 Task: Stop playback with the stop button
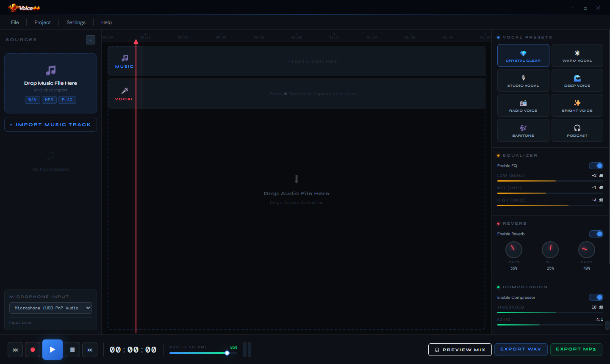(x=72, y=350)
